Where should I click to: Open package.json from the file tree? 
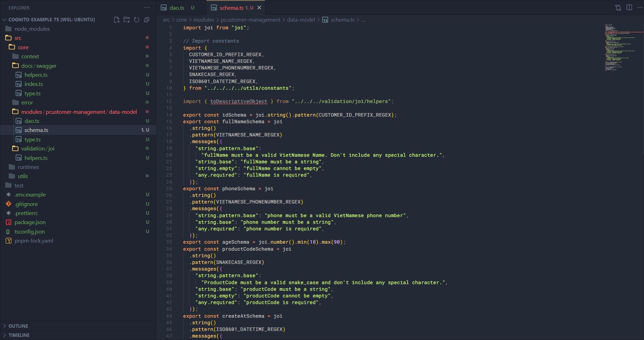click(x=30, y=222)
